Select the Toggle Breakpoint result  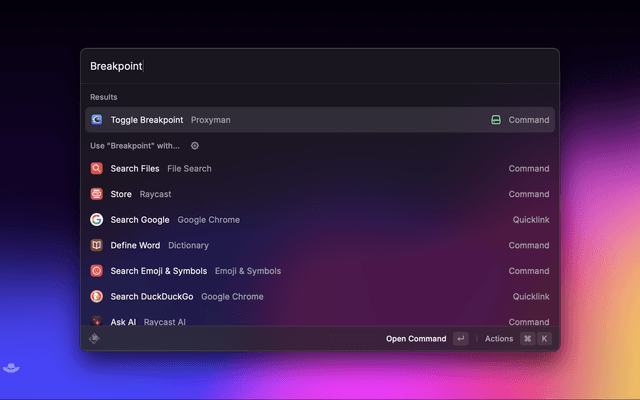(300, 120)
